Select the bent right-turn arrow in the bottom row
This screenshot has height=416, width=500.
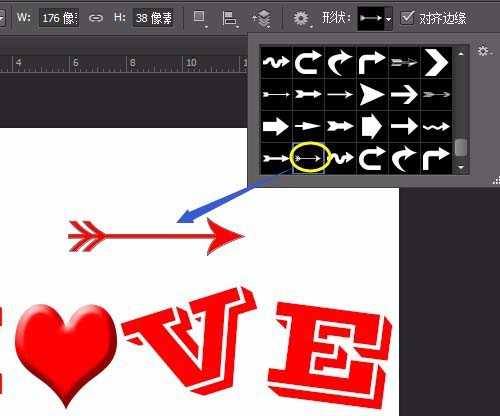pos(436,158)
